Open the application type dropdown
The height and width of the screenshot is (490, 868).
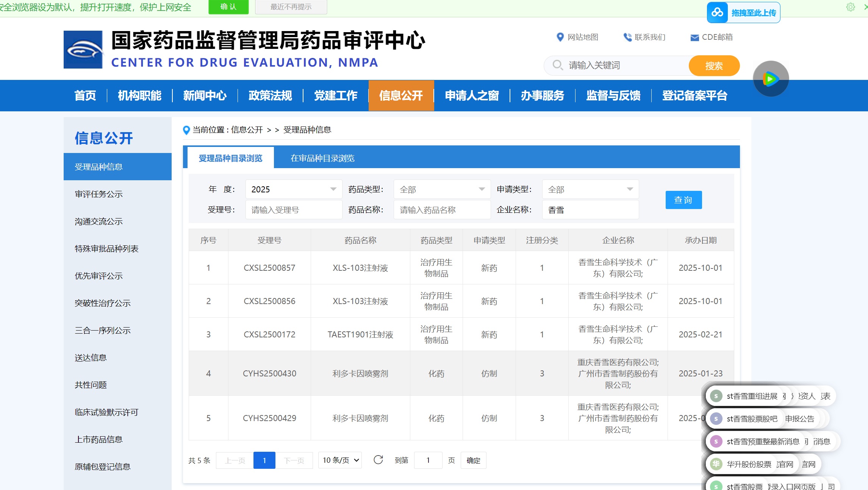pos(590,189)
